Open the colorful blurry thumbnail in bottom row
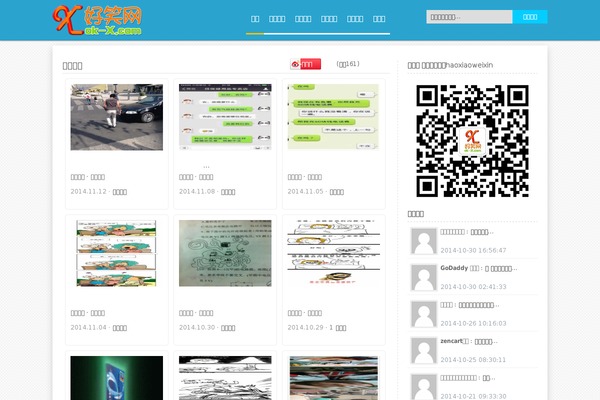600x400 pixels. pos(333,378)
